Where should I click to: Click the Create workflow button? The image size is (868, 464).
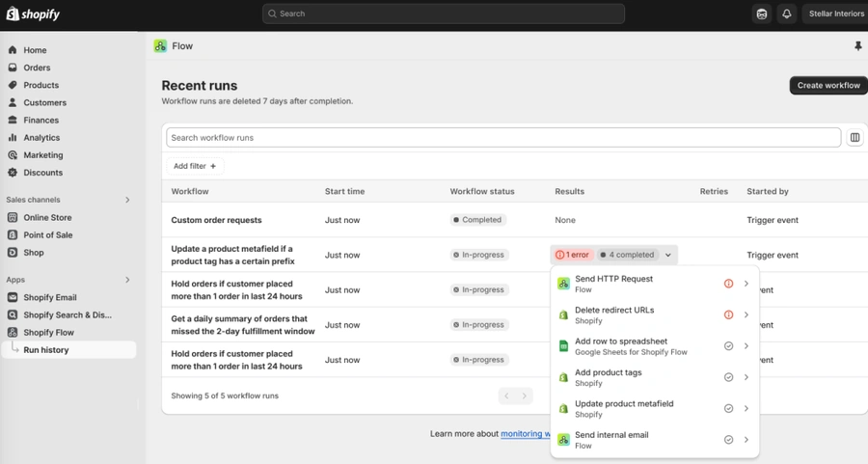828,85
